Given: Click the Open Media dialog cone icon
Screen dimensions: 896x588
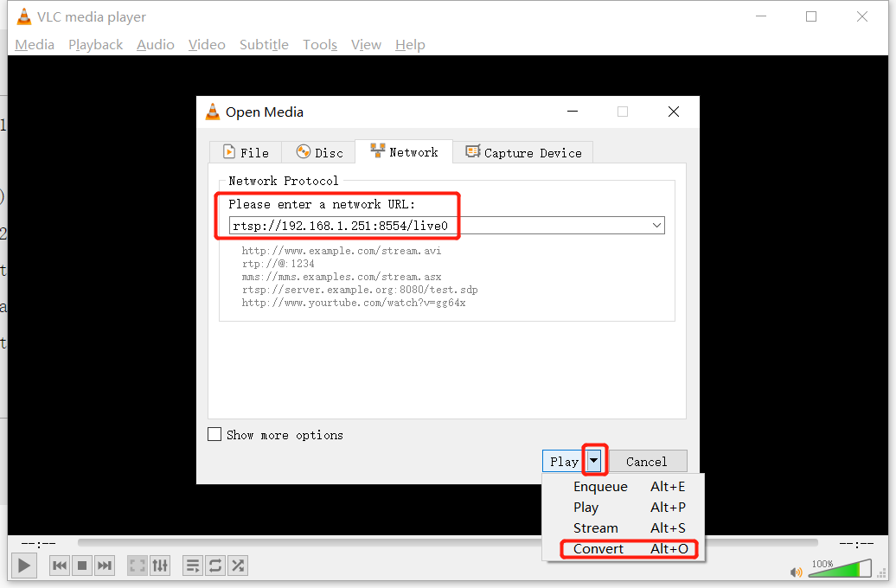Looking at the screenshot, I should coord(213,112).
